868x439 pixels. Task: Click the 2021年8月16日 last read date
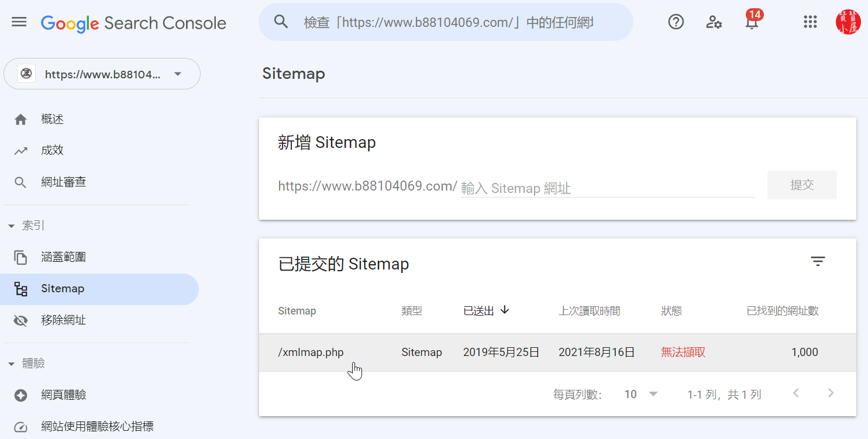tap(597, 352)
